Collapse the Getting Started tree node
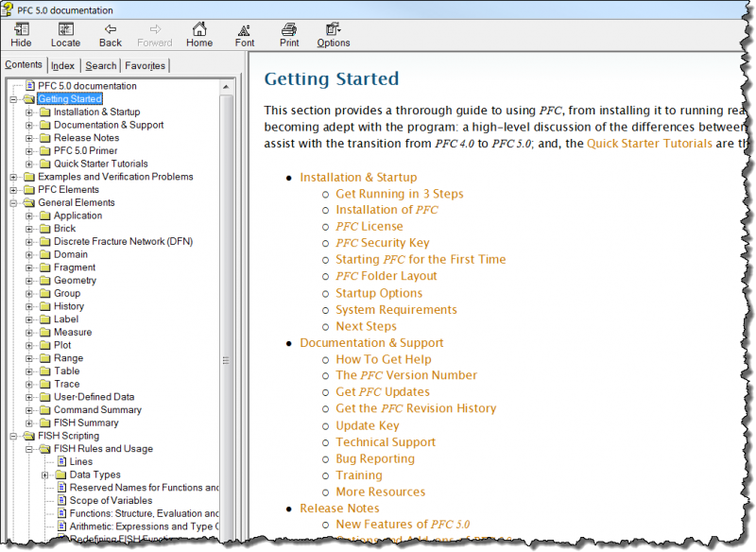The height and width of the screenshot is (552, 756). tap(13, 99)
